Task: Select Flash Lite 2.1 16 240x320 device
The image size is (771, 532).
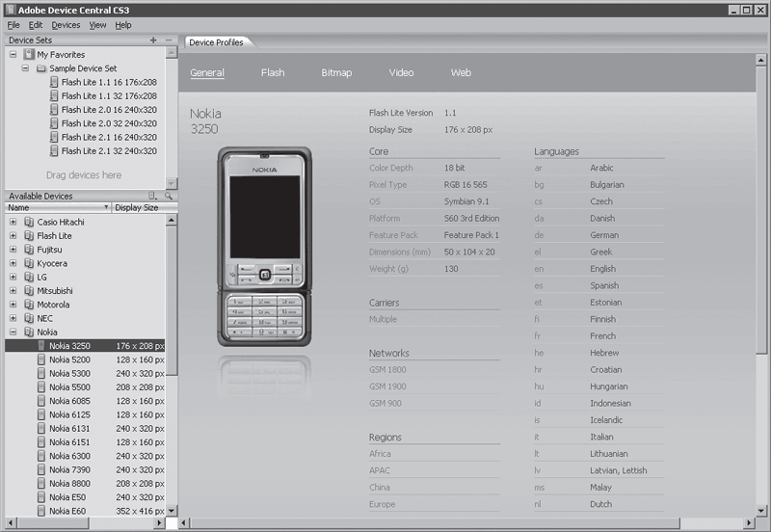Action: click(104, 137)
